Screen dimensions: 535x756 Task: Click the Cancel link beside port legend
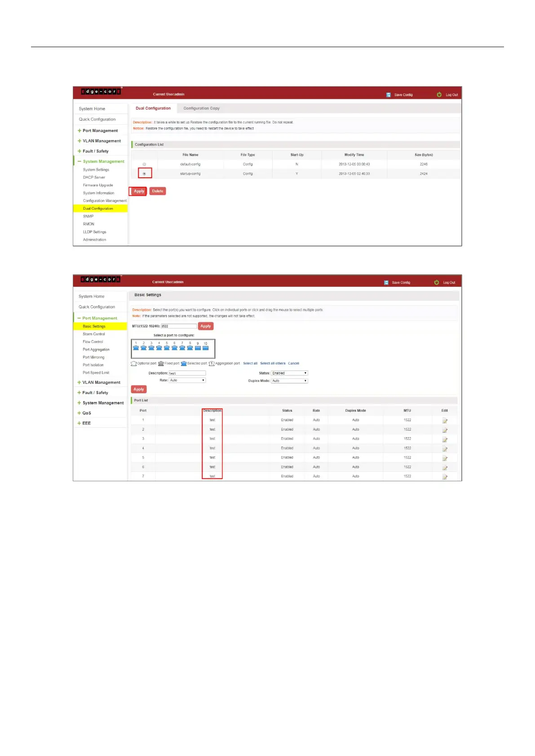pos(293,364)
